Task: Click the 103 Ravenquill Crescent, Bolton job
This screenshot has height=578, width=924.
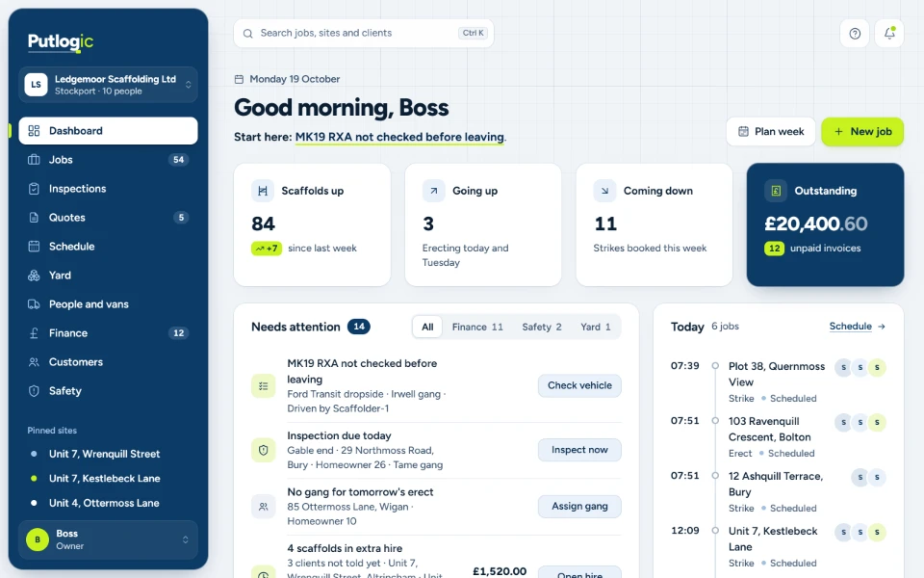Action: coord(779,436)
